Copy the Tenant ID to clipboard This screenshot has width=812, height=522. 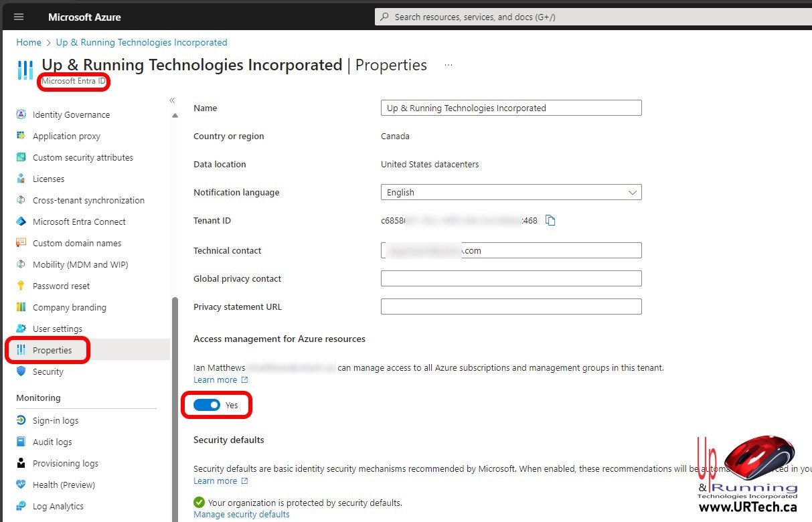click(x=550, y=220)
